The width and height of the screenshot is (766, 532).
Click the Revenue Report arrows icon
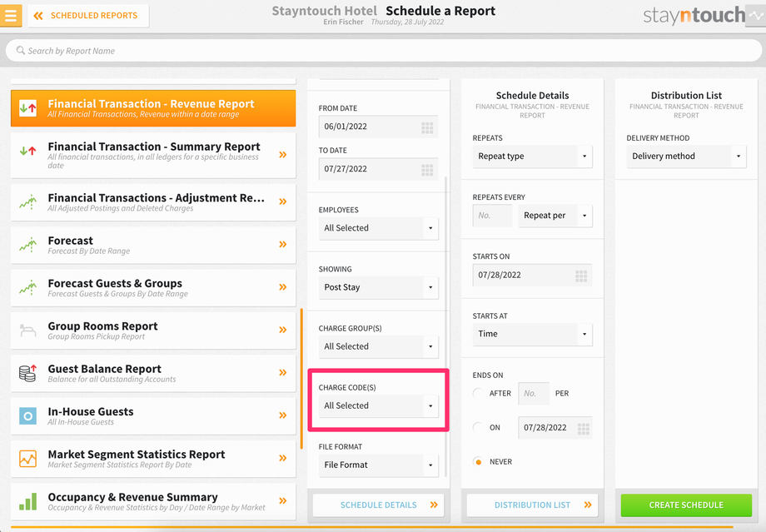point(27,108)
